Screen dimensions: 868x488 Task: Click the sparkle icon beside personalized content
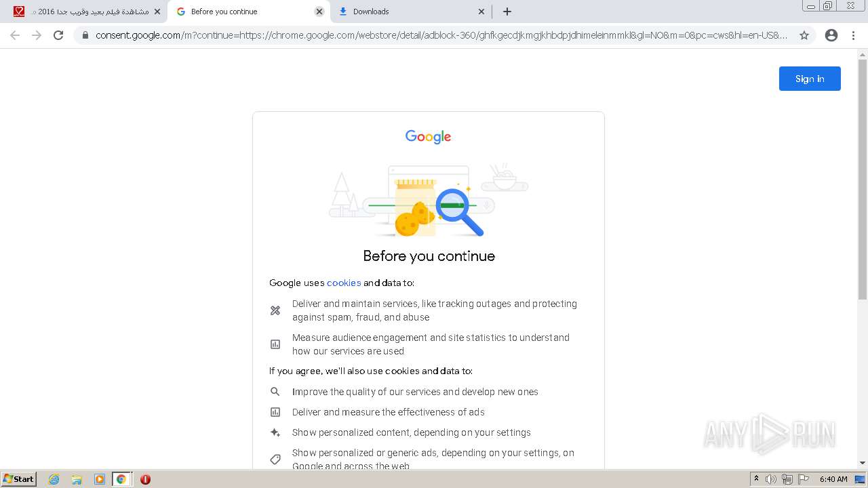tap(275, 432)
